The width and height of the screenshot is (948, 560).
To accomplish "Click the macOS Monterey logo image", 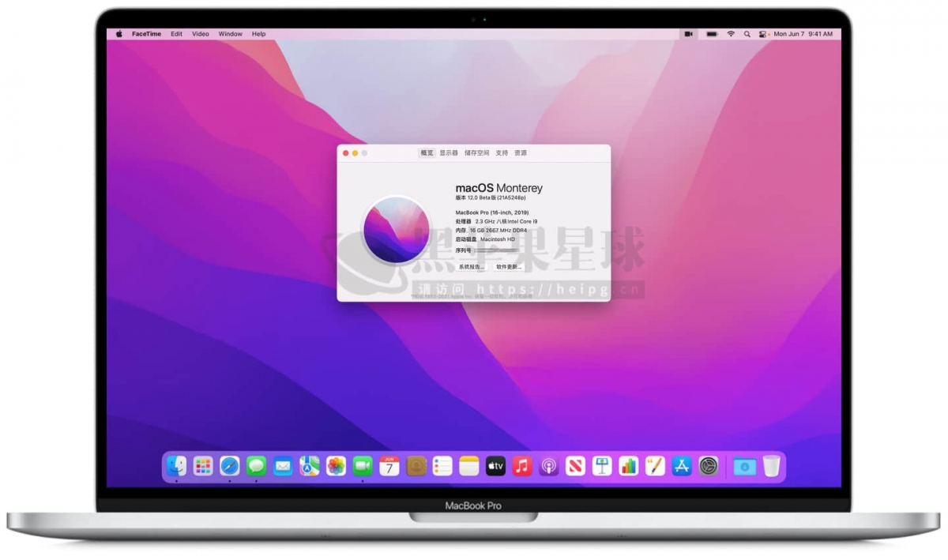I will (395, 230).
